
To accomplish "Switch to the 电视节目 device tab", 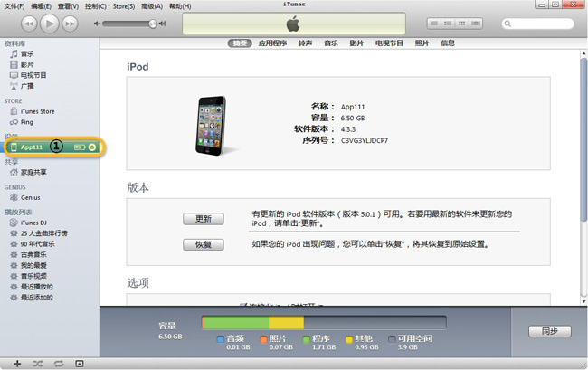I will tap(389, 43).
